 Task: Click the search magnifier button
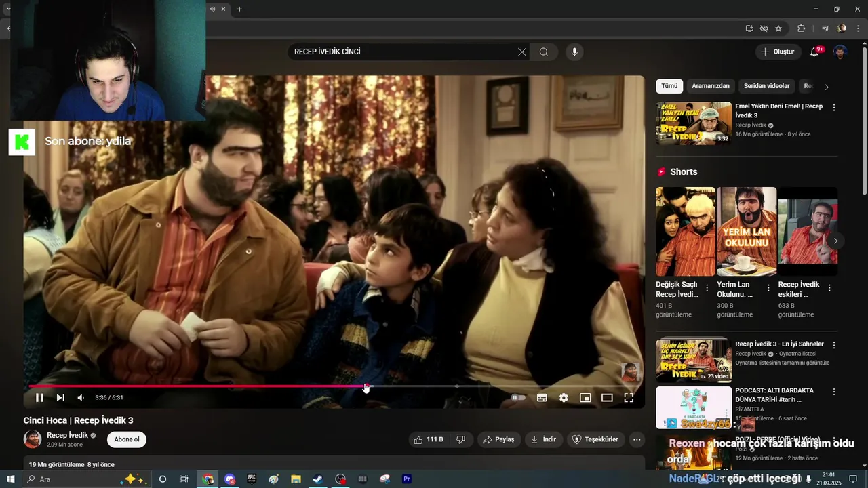pyautogui.click(x=544, y=52)
